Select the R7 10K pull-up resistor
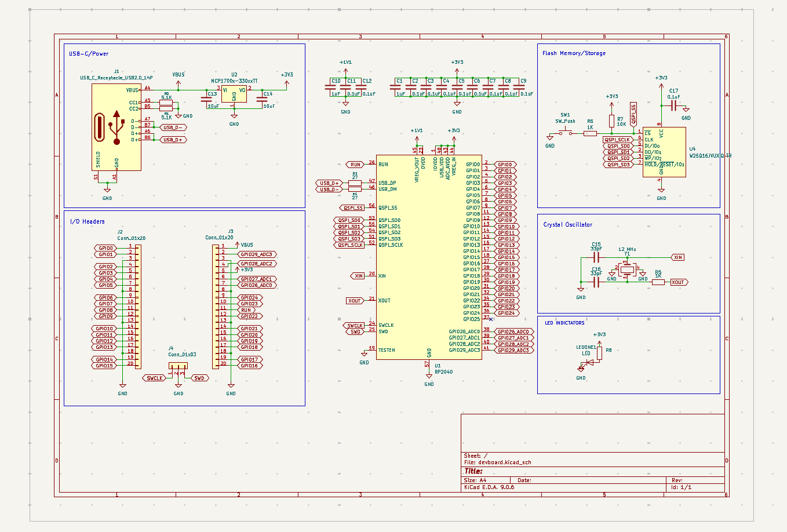Image resolution: width=787 pixels, height=532 pixels. [611, 121]
